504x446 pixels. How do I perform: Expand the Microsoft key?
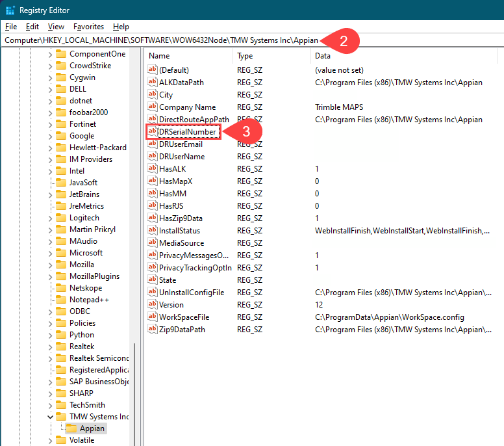point(50,254)
